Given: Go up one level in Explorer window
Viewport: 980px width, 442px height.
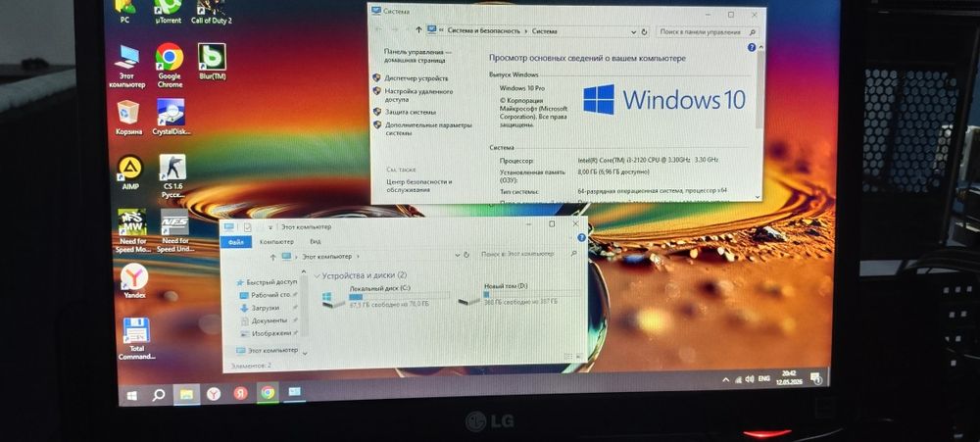Looking at the screenshot, I should click(272, 257).
